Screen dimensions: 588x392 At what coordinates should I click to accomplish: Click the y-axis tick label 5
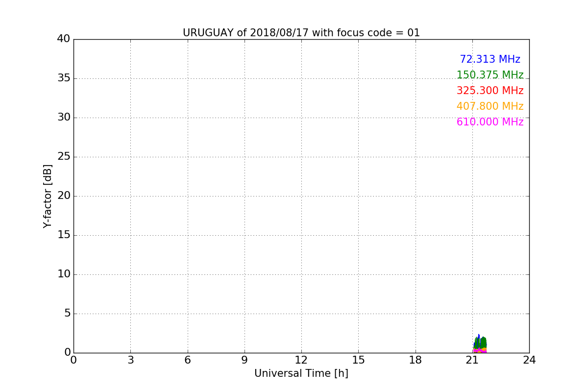(x=67, y=313)
